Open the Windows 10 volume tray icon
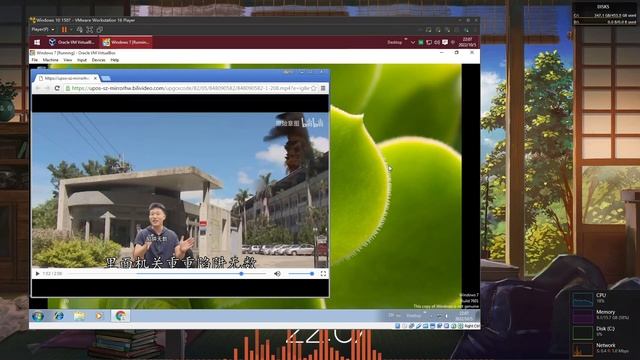The width and height of the screenshot is (640, 360). pos(437,42)
